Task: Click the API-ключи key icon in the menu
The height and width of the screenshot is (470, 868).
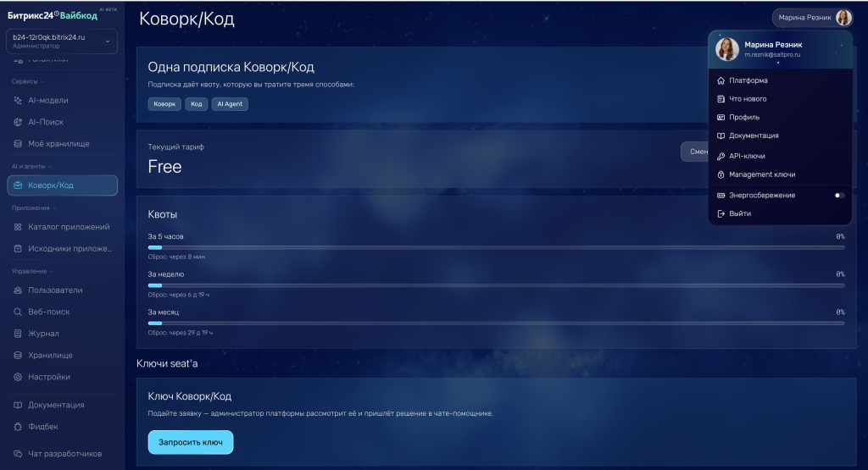Action: (721, 157)
